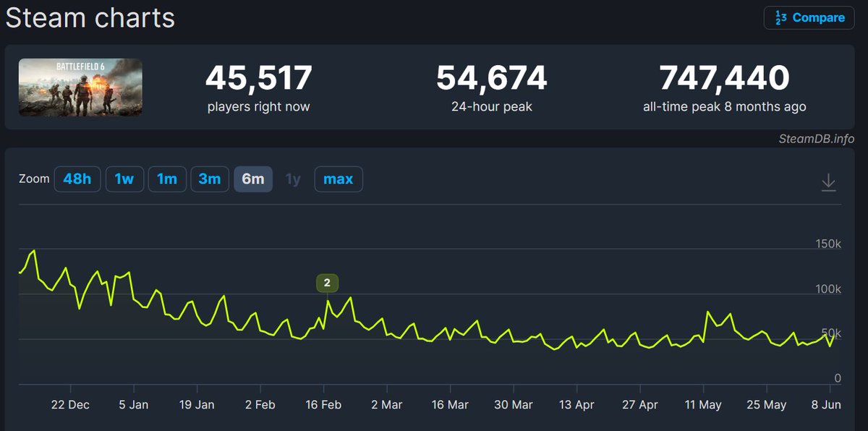Click the 24-hour peak caption
The height and width of the screenshot is (431, 868).
pyautogui.click(x=491, y=107)
